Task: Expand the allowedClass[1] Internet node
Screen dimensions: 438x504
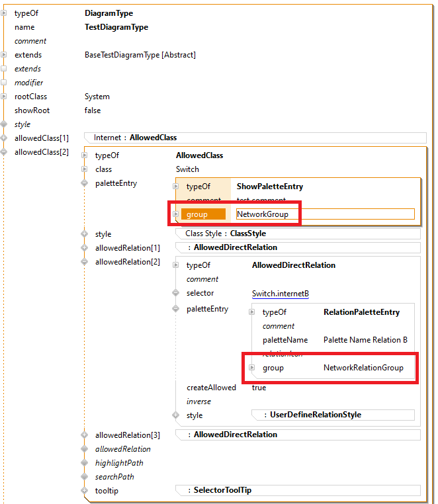Action: (x=4, y=138)
